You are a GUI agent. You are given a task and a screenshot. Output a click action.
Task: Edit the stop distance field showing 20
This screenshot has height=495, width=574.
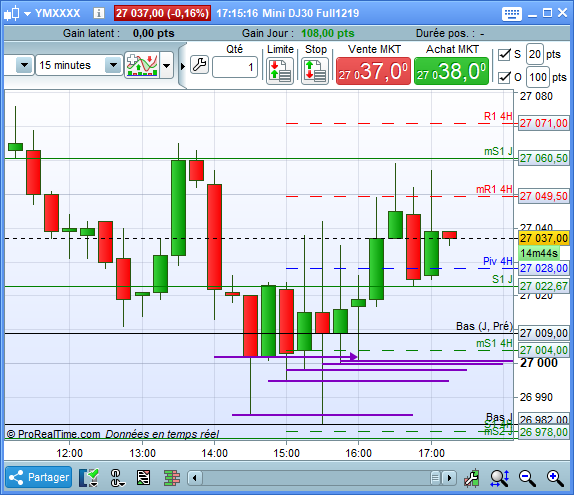pyautogui.click(x=535, y=54)
